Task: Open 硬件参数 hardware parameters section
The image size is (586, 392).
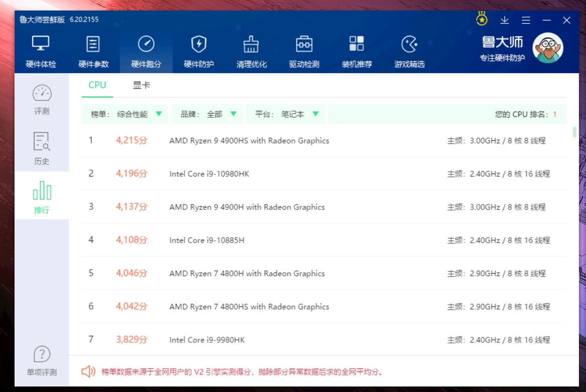Action: click(x=93, y=52)
